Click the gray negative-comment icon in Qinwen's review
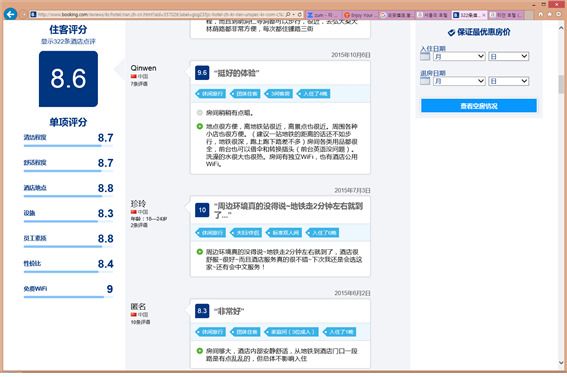The width and height of the screenshot is (567, 377). tap(199, 113)
